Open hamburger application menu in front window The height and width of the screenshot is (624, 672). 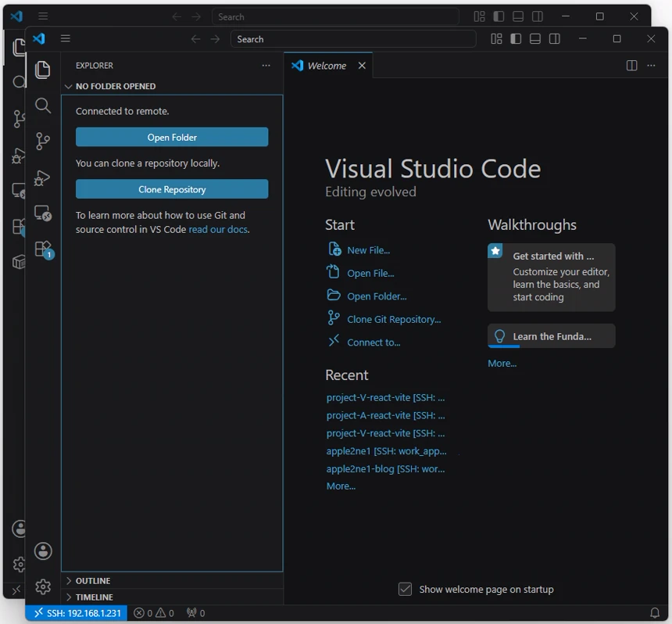(65, 38)
